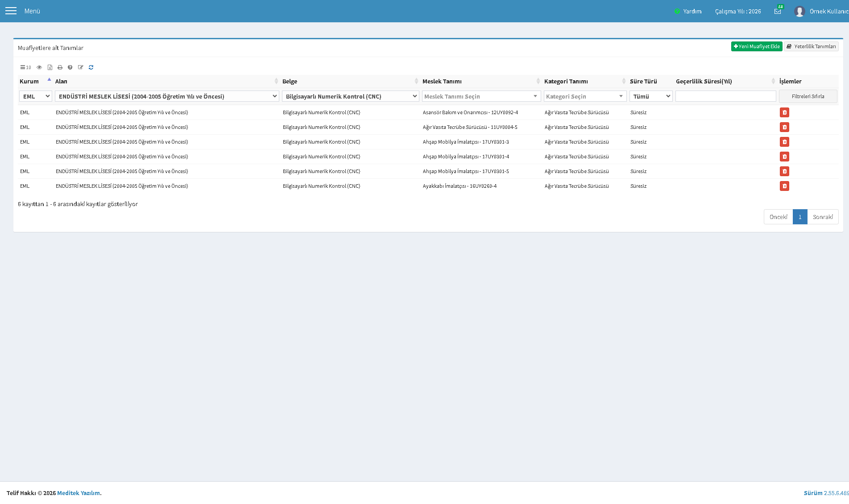Image resolution: width=849 pixels, height=504 pixels.
Task: Expand the Belge filter dropdown
Action: click(350, 96)
